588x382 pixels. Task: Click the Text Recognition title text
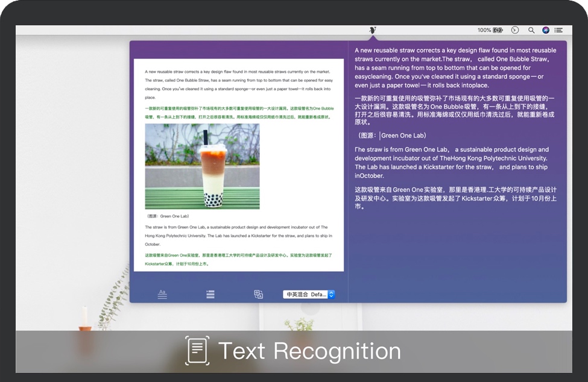[x=309, y=351]
